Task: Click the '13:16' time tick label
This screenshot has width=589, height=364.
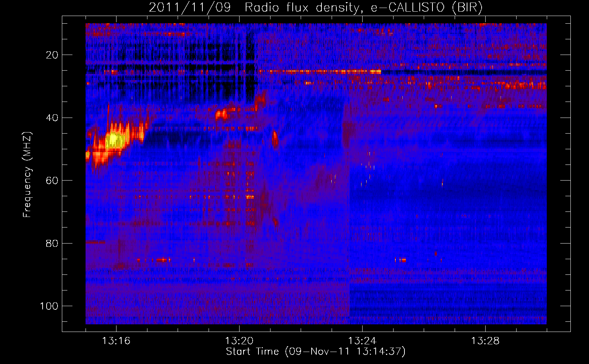Action: pyautogui.click(x=116, y=341)
